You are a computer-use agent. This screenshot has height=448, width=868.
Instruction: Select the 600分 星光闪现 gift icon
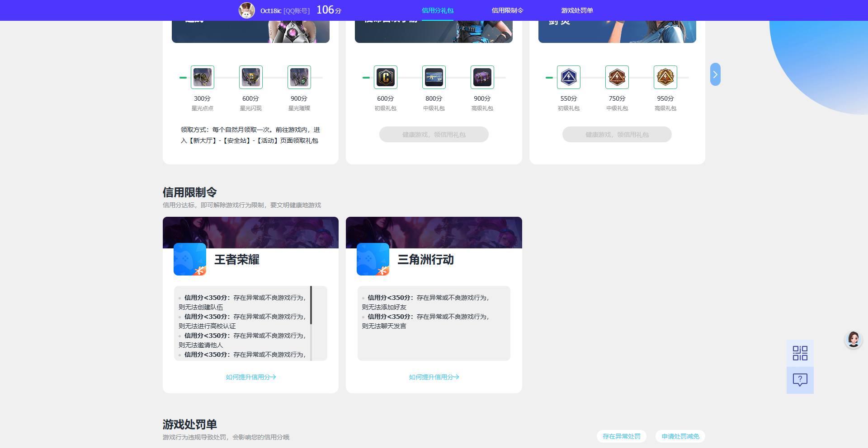(x=250, y=77)
